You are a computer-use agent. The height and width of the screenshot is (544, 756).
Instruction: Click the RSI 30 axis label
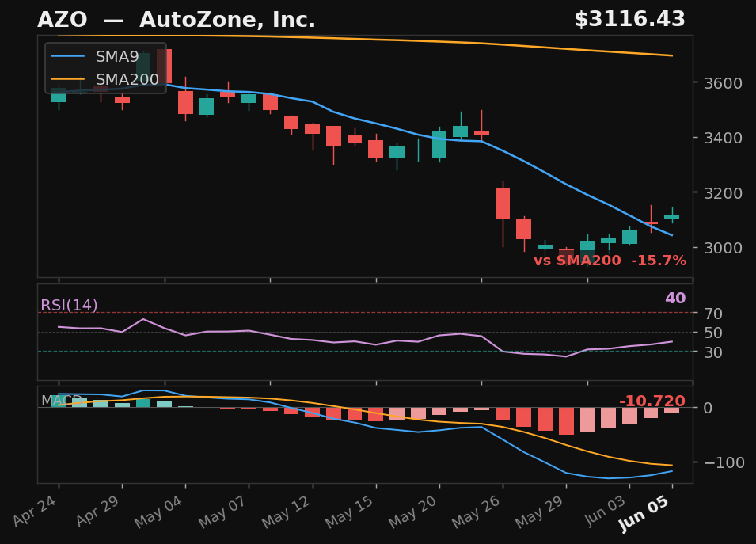pyautogui.click(x=713, y=352)
